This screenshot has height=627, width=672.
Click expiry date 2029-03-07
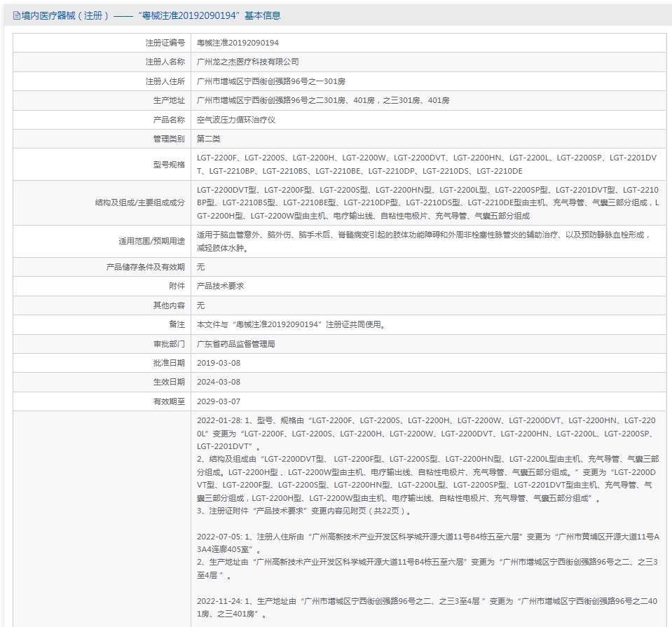click(219, 401)
